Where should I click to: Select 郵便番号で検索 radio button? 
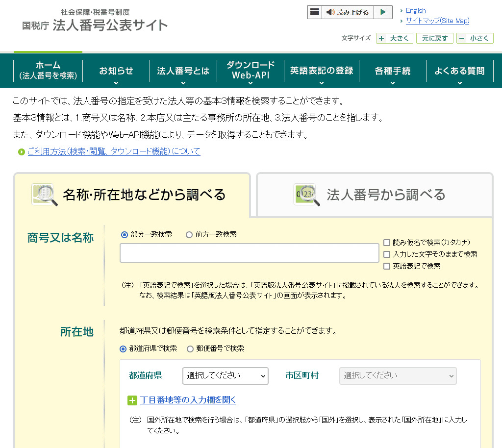click(190, 349)
